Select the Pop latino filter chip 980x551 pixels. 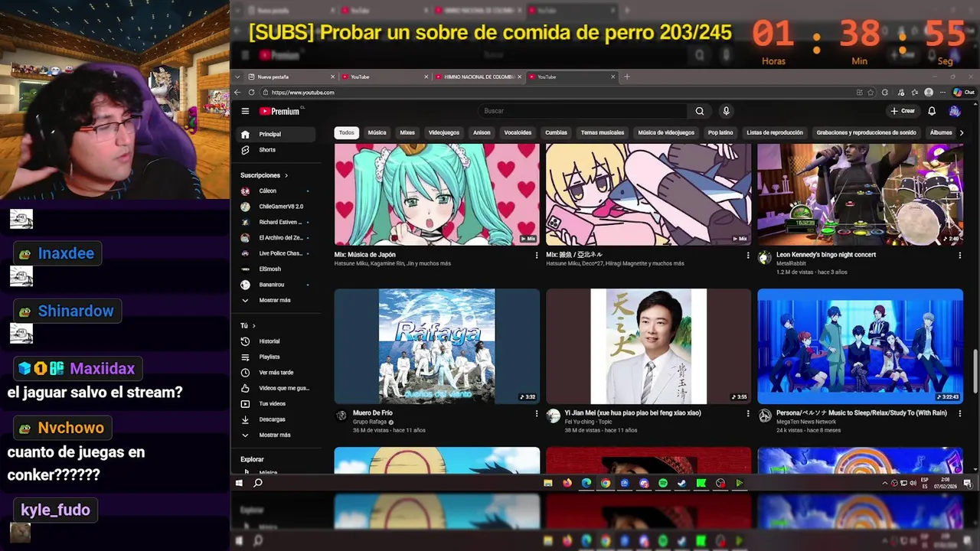pos(720,132)
